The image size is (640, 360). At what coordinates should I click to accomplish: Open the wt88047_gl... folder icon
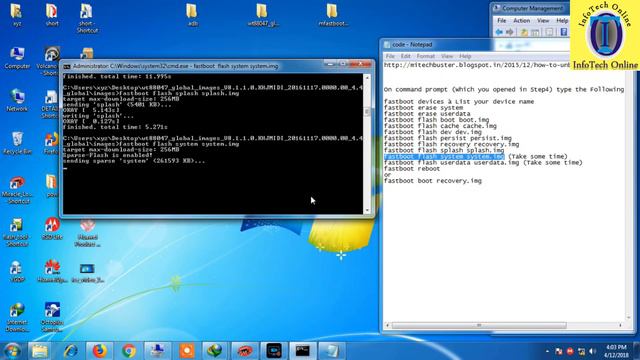click(262, 15)
